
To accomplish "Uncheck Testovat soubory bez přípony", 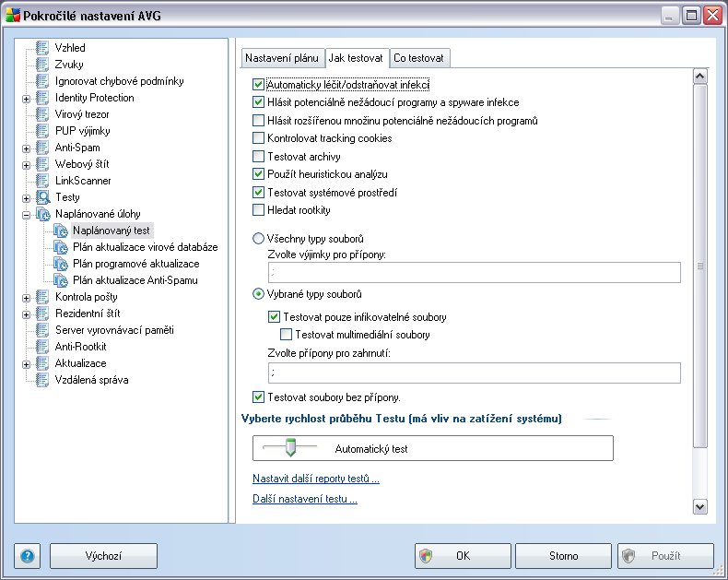I will tap(258, 397).
